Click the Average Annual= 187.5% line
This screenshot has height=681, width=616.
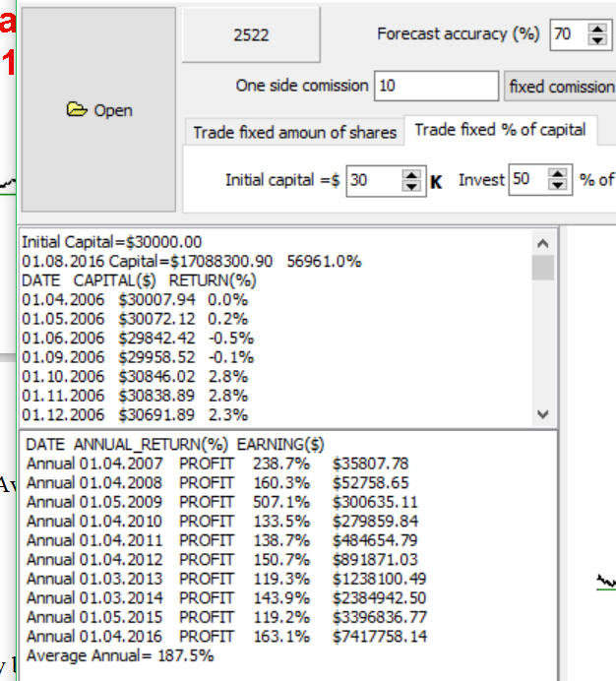(x=120, y=655)
